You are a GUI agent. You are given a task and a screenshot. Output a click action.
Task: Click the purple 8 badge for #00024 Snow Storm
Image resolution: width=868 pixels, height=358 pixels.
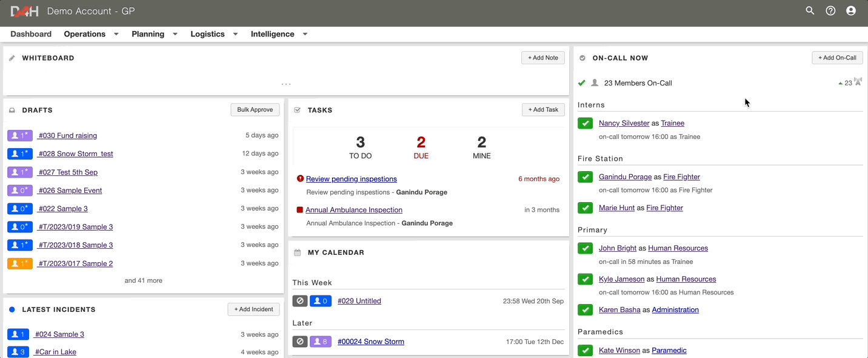[321, 342]
